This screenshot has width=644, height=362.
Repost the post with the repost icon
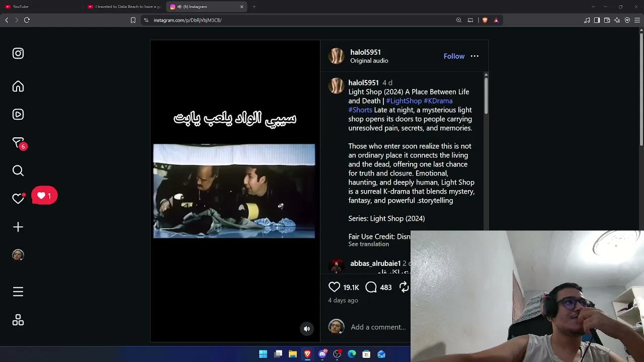[x=404, y=287]
